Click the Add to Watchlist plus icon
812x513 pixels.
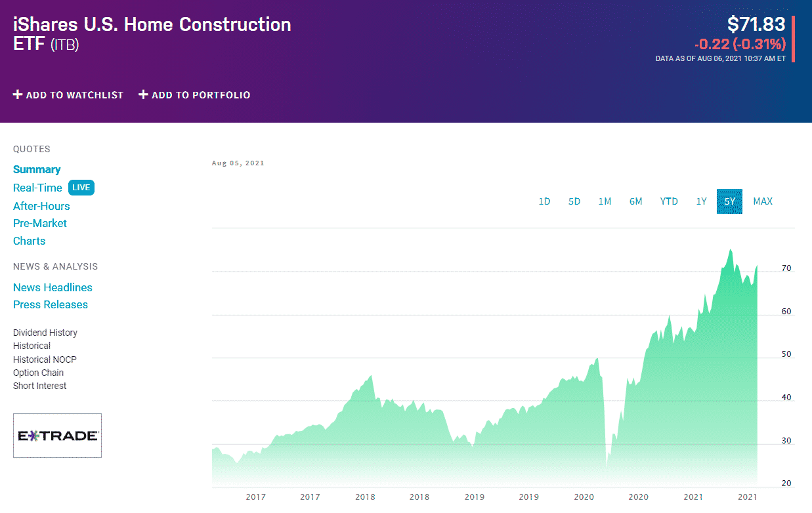pyautogui.click(x=17, y=94)
